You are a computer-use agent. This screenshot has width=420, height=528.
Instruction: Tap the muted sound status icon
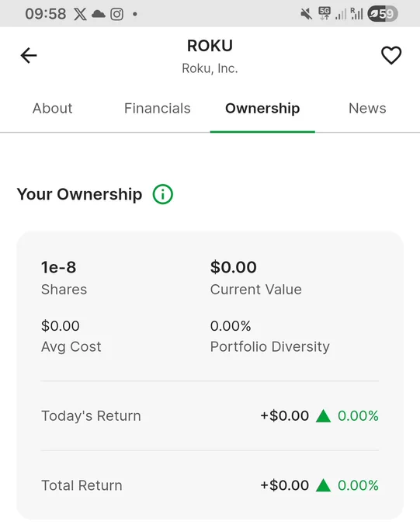pyautogui.click(x=306, y=14)
